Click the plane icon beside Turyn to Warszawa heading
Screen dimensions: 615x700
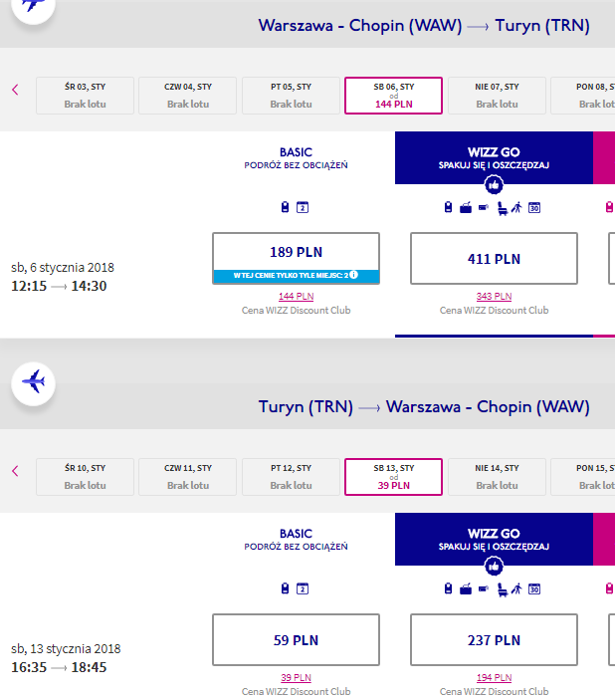[x=34, y=383]
